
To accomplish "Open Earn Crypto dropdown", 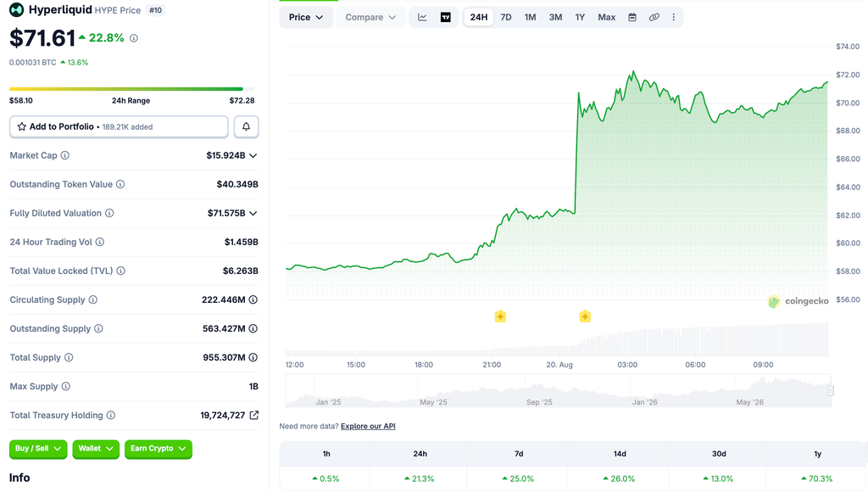I will click(159, 449).
